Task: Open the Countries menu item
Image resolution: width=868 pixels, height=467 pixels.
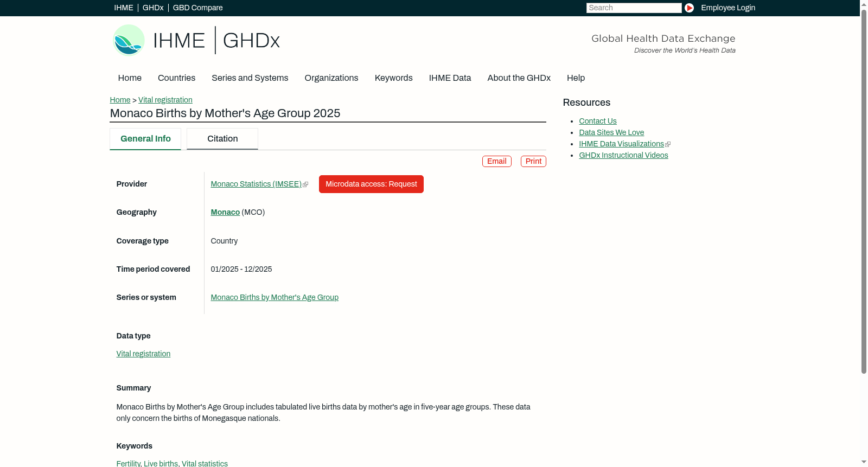Action: (x=176, y=78)
